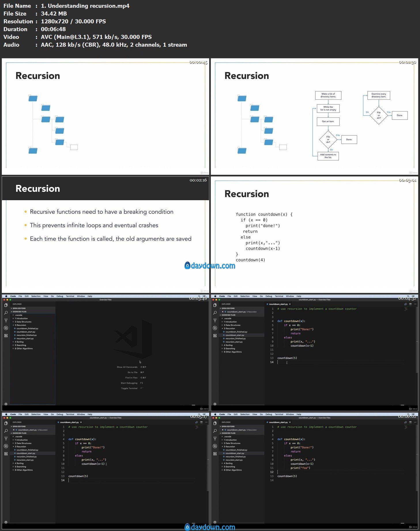Click 'function countdown(x) {' on the 00:03:01 slide

tap(264, 214)
